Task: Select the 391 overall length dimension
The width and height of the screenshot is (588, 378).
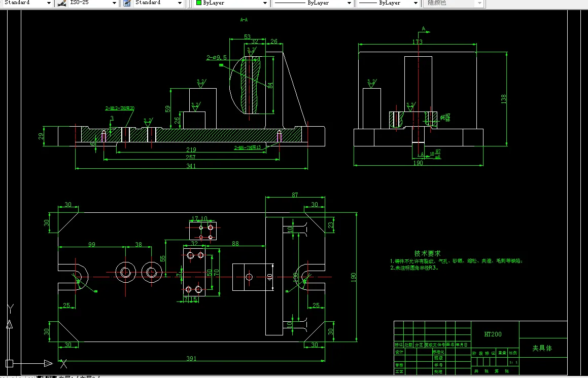Action: pyautogui.click(x=191, y=359)
